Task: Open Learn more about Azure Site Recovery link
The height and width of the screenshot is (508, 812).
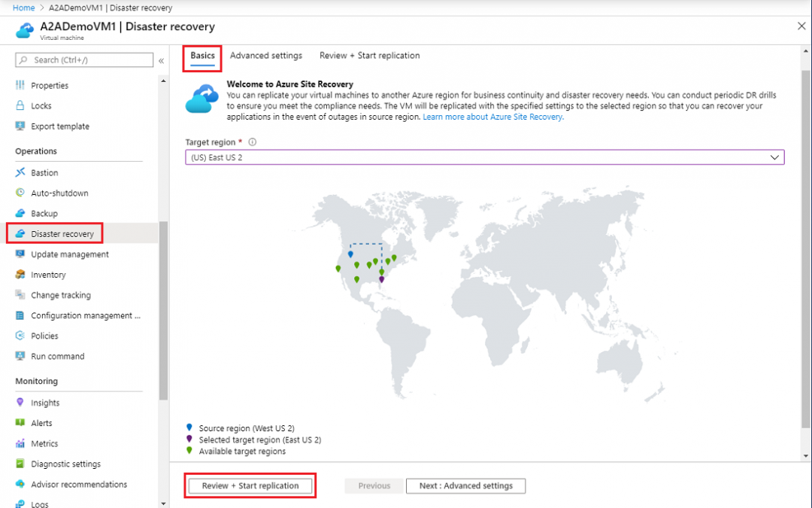Action: coord(493,117)
